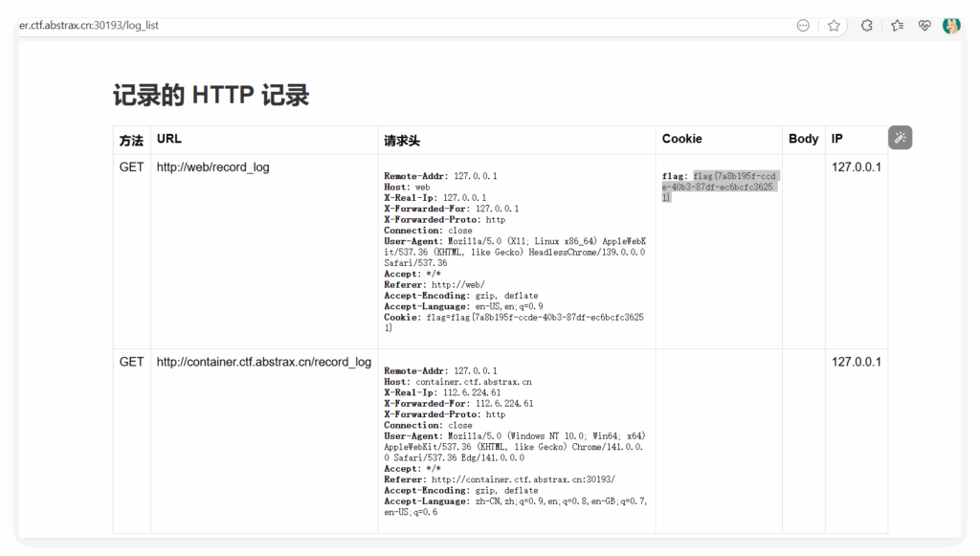Viewport: 980px width, 556px height.
Task: Select the Cookie column header
Action: (x=681, y=139)
